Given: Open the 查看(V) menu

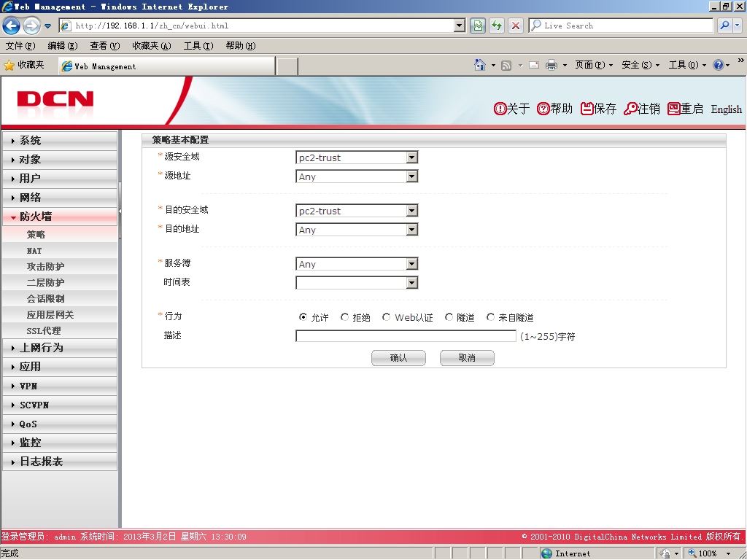Looking at the screenshot, I should (x=105, y=46).
